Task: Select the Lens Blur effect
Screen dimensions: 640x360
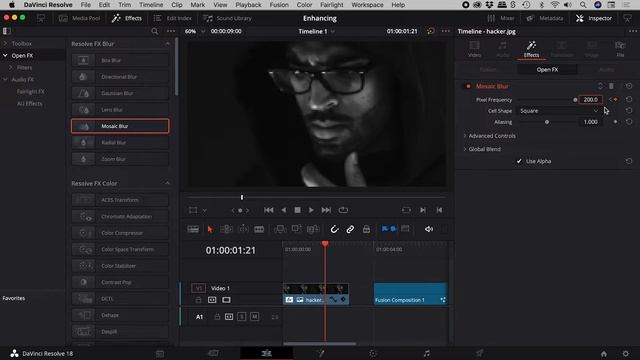Action: tap(120, 109)
